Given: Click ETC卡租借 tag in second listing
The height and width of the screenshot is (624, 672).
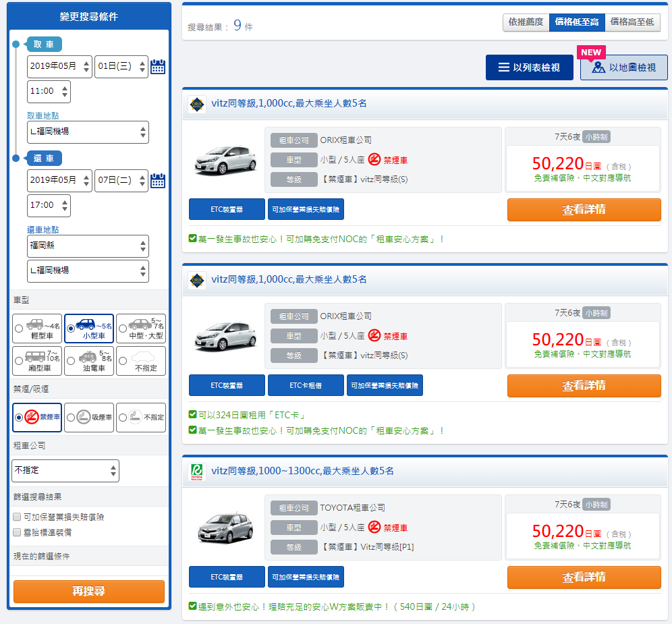Looking at the screenshot, I should point(306,385).
